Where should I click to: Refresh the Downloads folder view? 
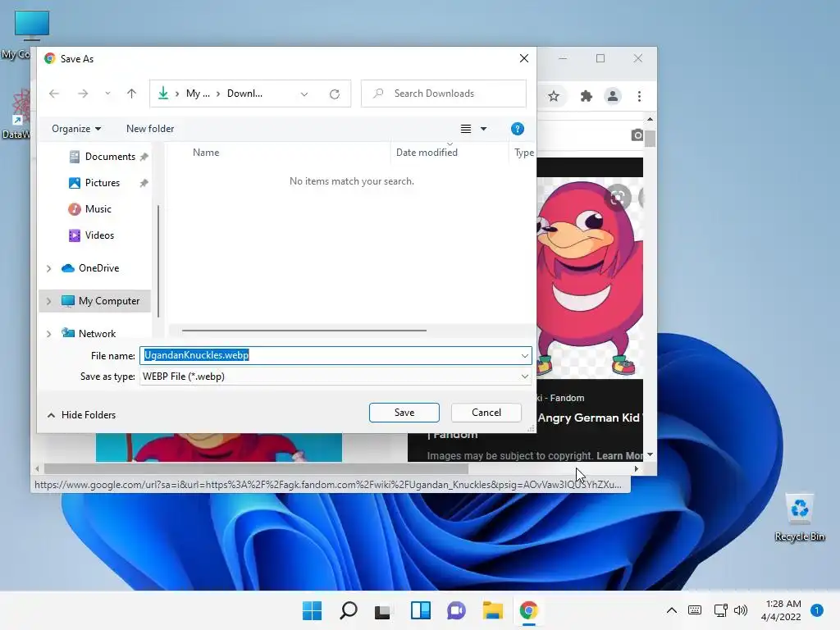point(335,94)
